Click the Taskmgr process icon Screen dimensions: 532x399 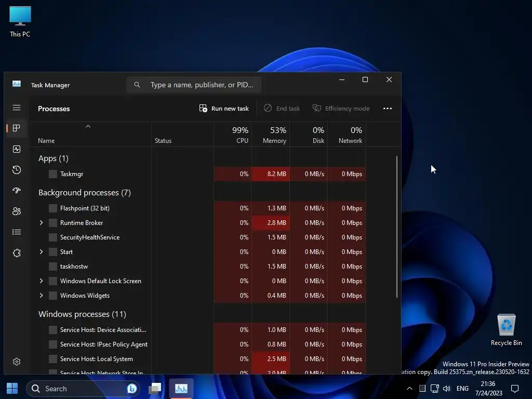53,174
